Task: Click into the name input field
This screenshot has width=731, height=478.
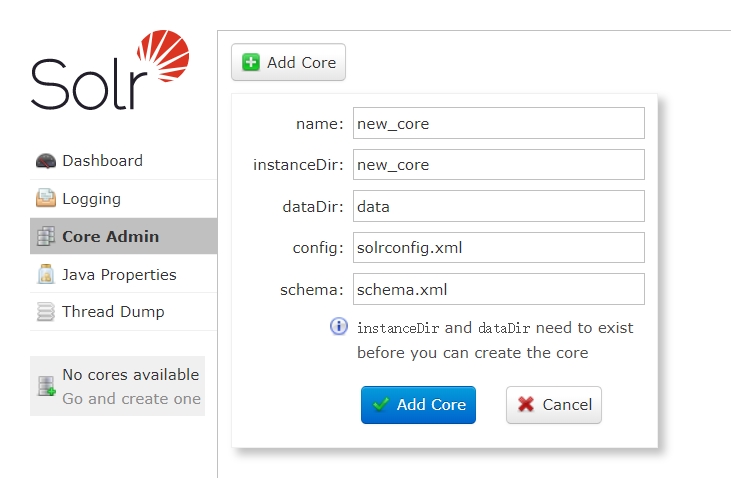Action: coord(499,123)
